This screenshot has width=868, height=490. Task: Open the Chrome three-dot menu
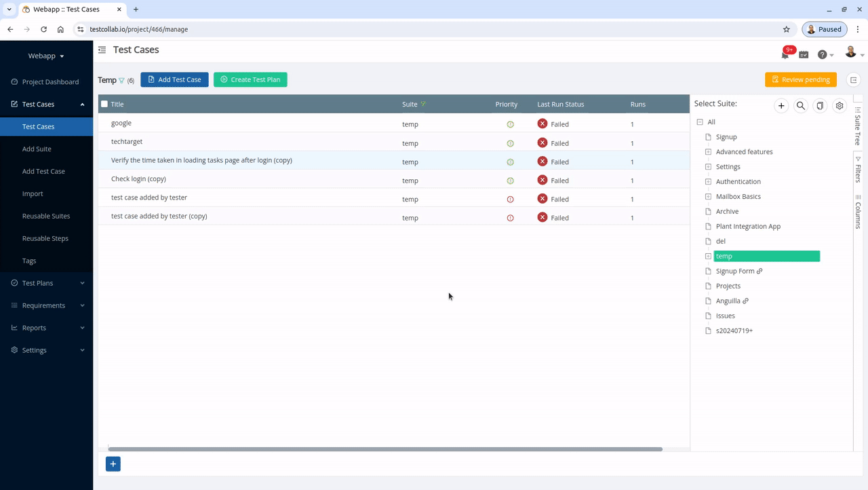[858, 29]
